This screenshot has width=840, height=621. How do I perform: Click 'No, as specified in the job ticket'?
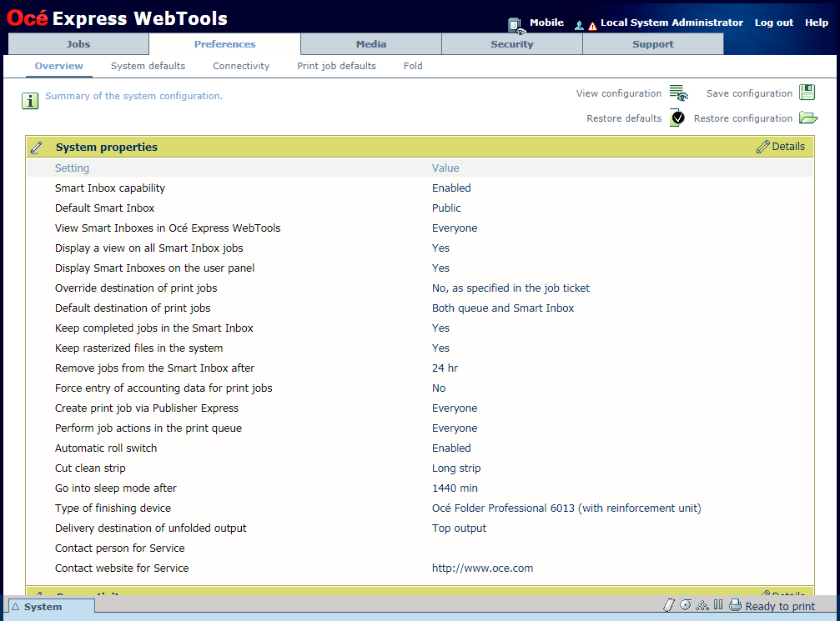pos(511,288)
